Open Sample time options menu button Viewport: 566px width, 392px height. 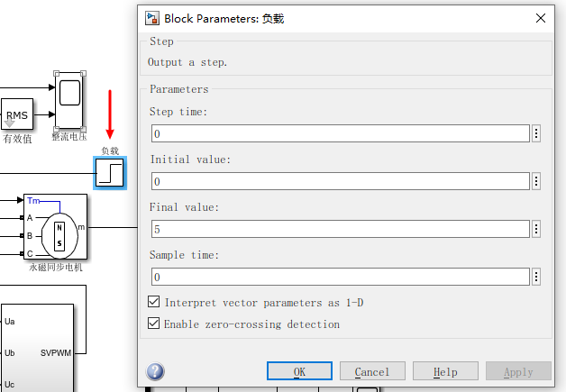[536, 277]
